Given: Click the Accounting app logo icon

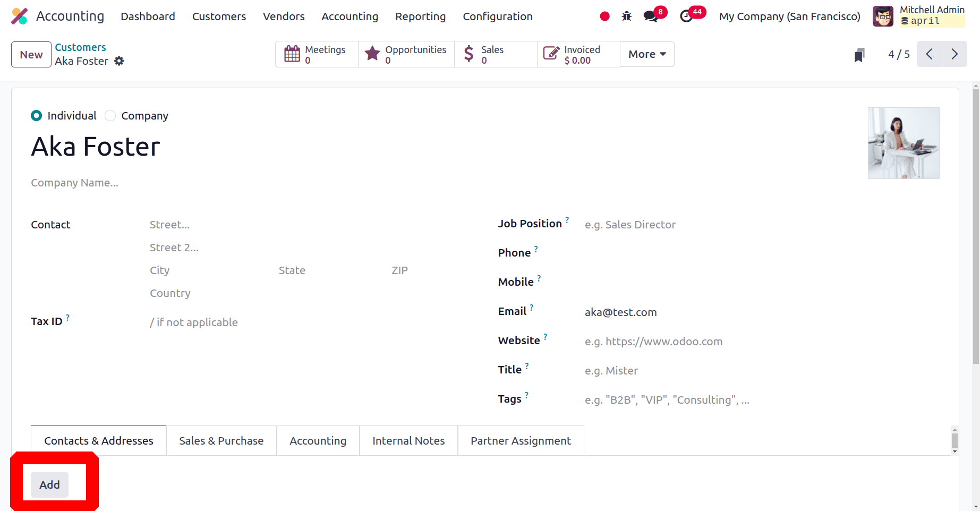Looking at the screenshot, I should [20, 16].
